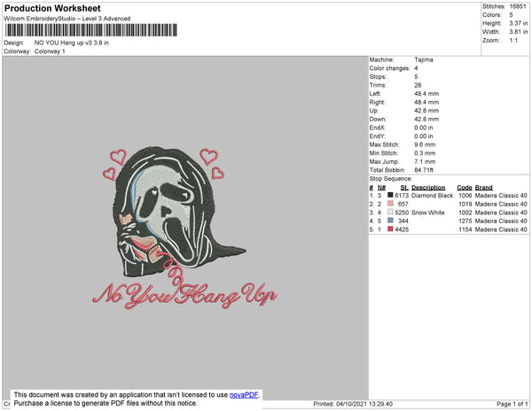The image size is (532, 411).
Task: Click the 'Diamond Black' description text
Action: point(432,196)
